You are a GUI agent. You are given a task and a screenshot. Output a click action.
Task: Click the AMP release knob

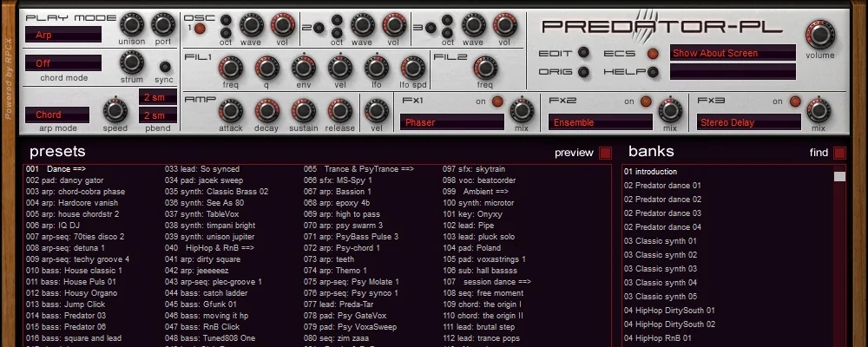340,111
